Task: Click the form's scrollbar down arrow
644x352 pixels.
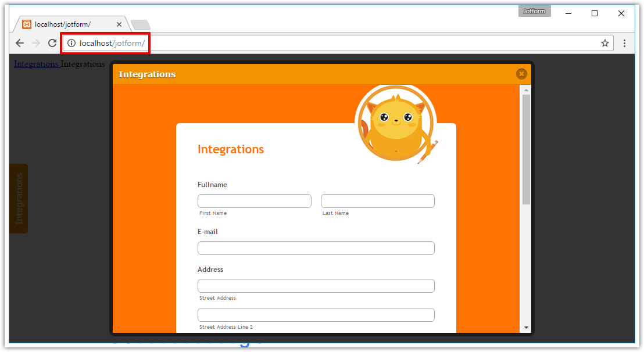Action: coord(526,328)
